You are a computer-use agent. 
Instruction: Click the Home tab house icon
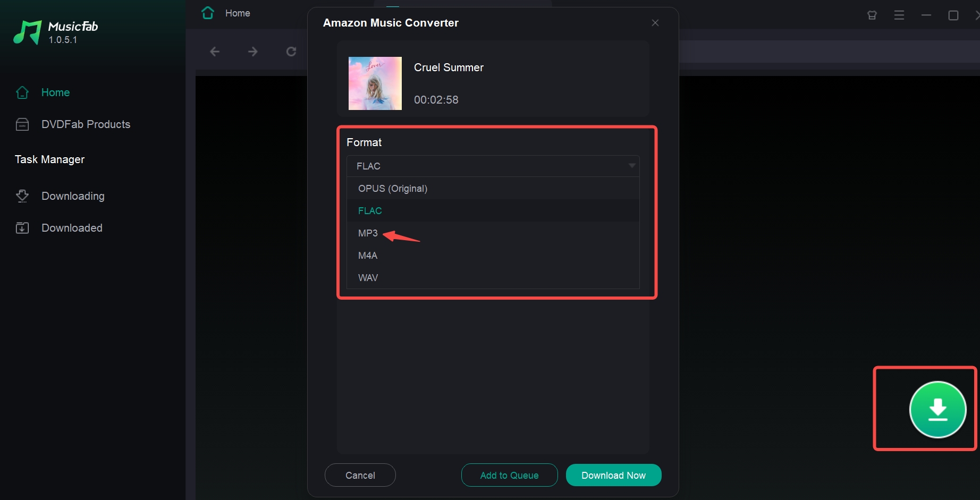(208, 13)
